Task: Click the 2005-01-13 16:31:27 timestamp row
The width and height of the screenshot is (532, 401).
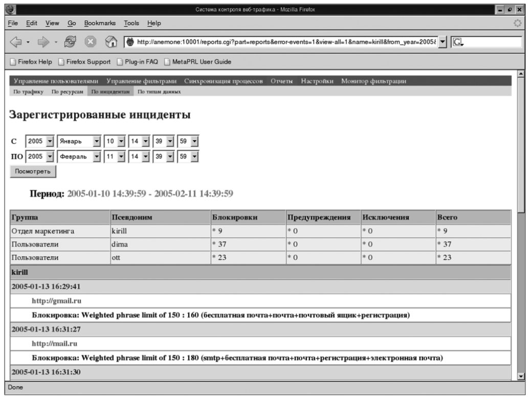Action: tap(260, 329)
